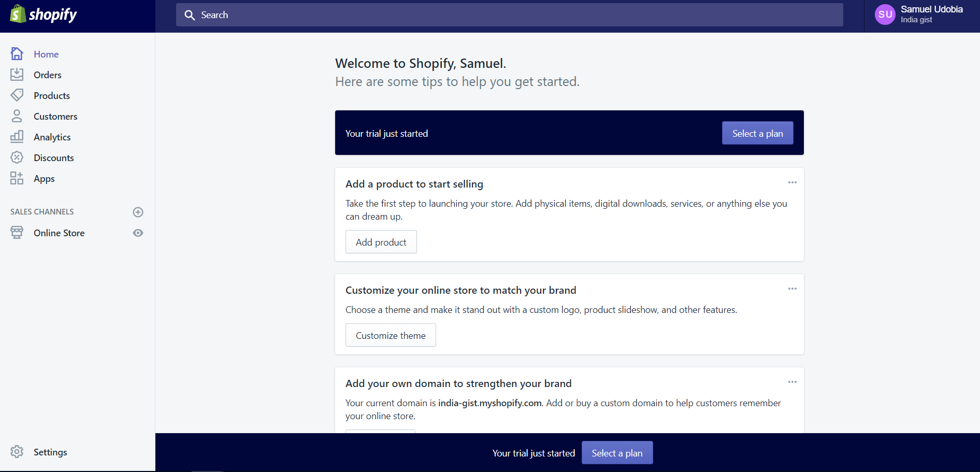The width and height of the screenshot is (980, 472).
Task: Open the options menu on the Add product card
Action: pyautogui.click(x=792, y=182)
